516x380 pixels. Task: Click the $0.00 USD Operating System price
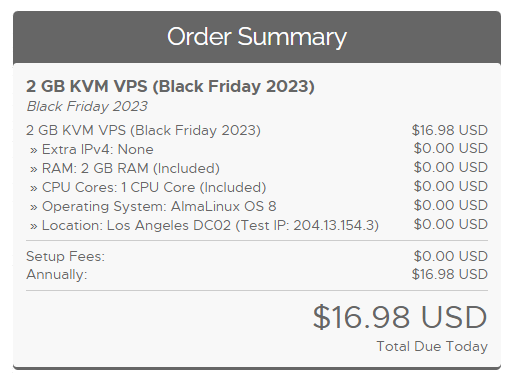[x=451, y=205]
